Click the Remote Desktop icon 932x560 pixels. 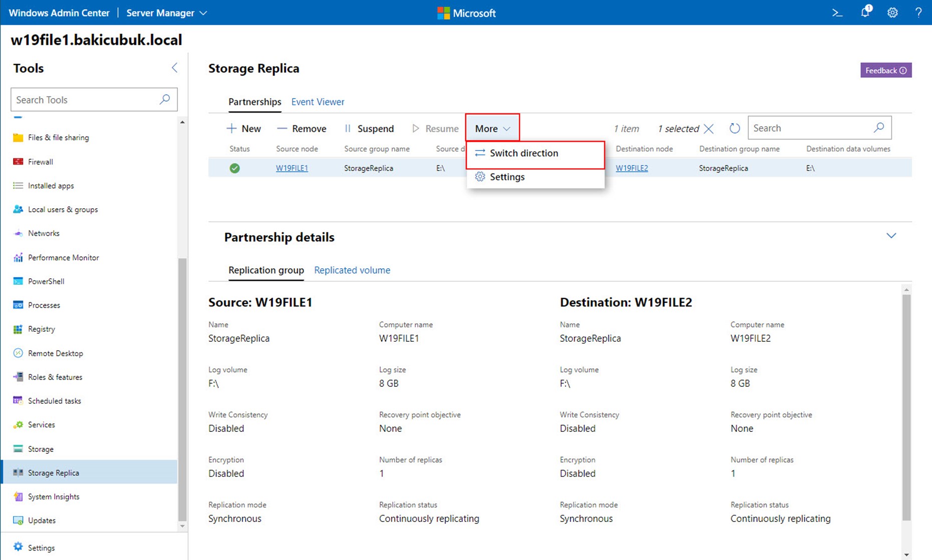[18, 353]
